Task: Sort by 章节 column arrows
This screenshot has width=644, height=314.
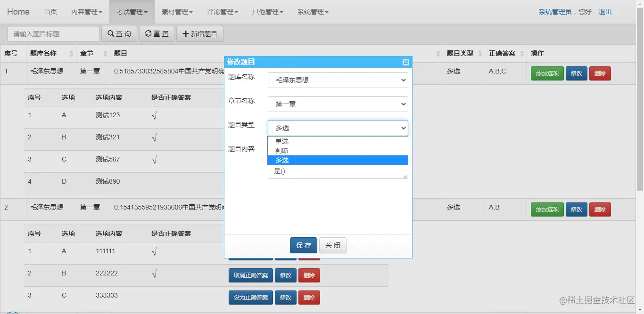Action: [x=105, y=54]
